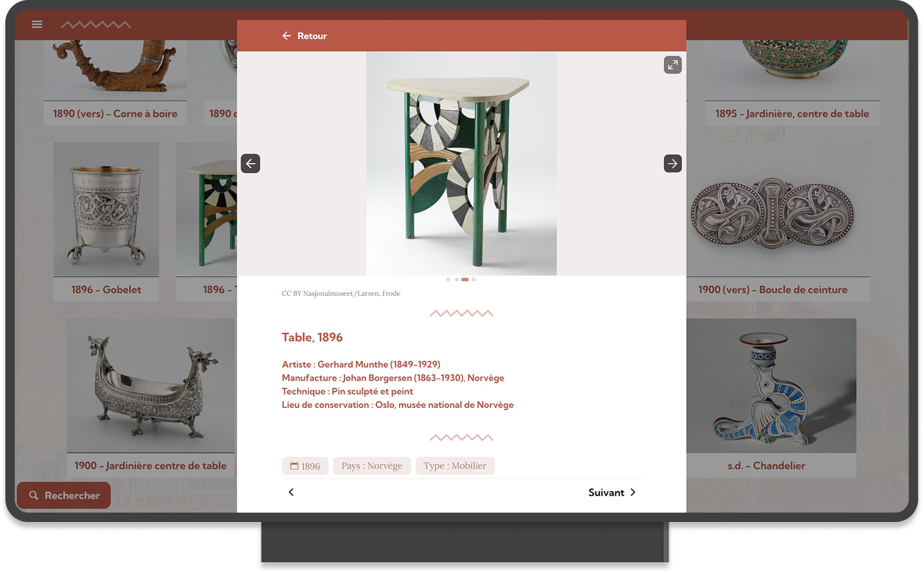
Task: Open the Rechercher search button
Action: [x=64, y=495]
